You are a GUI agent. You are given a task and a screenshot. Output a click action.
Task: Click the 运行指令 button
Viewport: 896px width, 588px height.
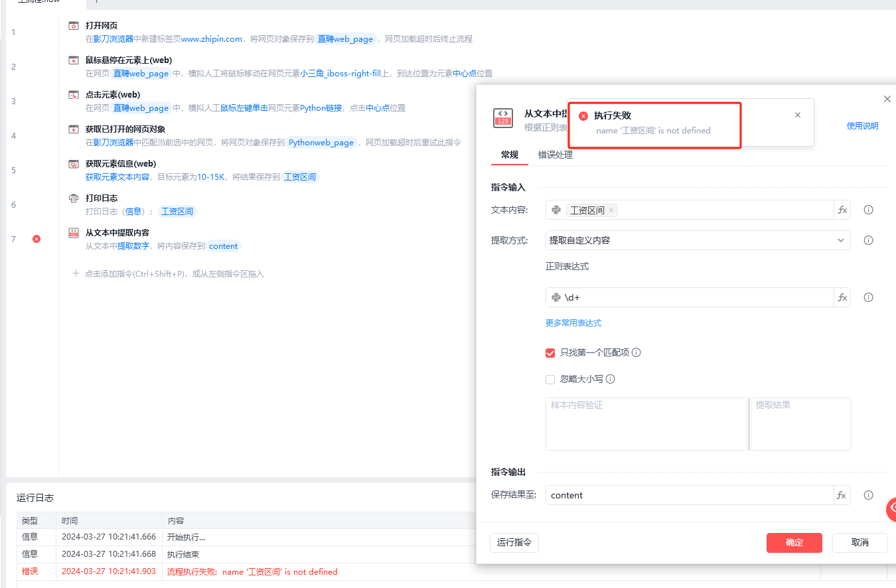pos(514,542)
